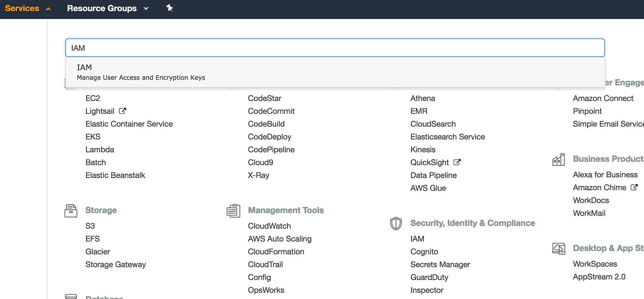644x299 pixels.
Task: Go to CloudWatch service
Action: click(x=269, y=226)
